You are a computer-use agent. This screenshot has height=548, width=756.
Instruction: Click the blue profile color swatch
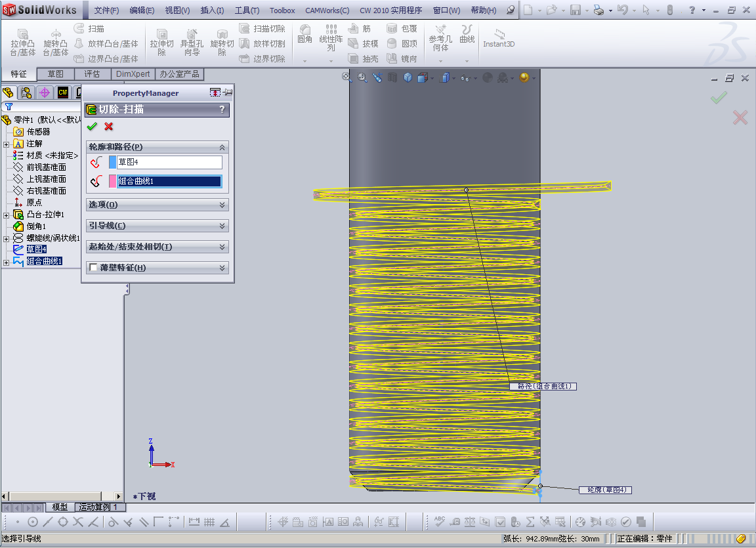[x=112, y=162]
